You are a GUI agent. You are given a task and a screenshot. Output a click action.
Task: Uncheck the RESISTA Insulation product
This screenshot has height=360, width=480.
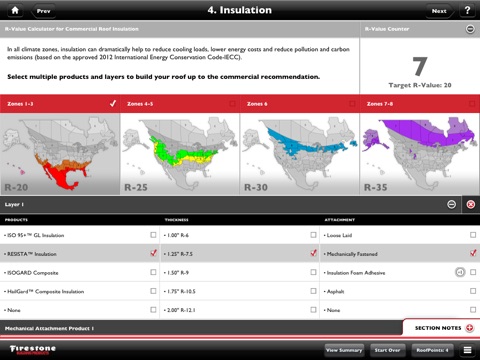tap(153, 253)
